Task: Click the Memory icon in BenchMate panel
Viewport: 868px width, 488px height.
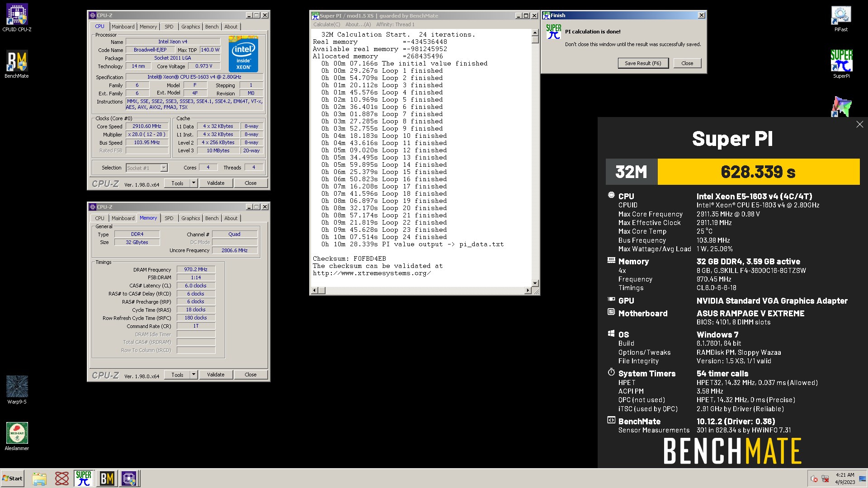Action: point(611,260)
